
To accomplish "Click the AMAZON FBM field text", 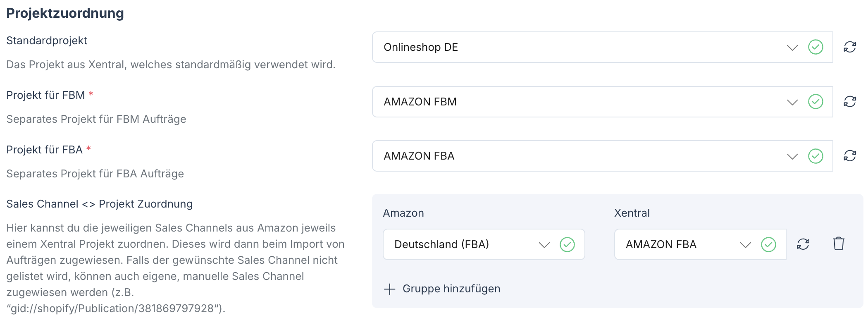I will point(420,102).
